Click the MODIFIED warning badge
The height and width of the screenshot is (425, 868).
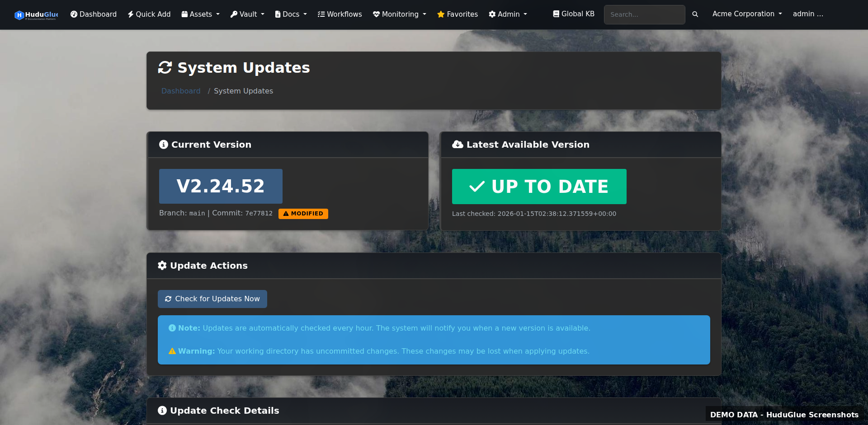[303, 214]
